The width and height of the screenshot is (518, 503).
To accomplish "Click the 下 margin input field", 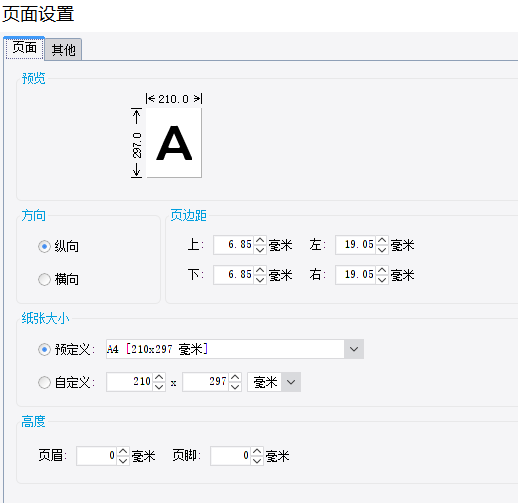I will [234, 275].
